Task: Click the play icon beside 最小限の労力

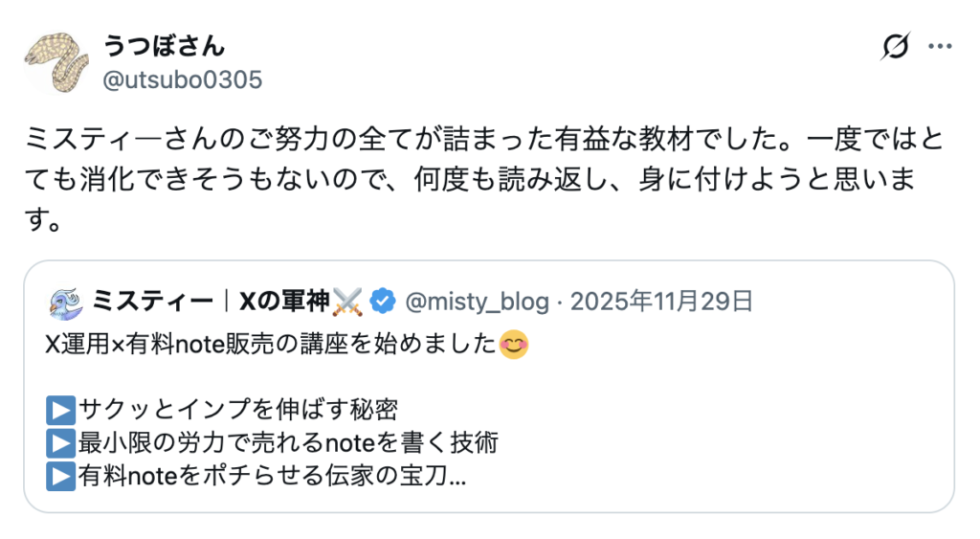Action: coord(60,442)
